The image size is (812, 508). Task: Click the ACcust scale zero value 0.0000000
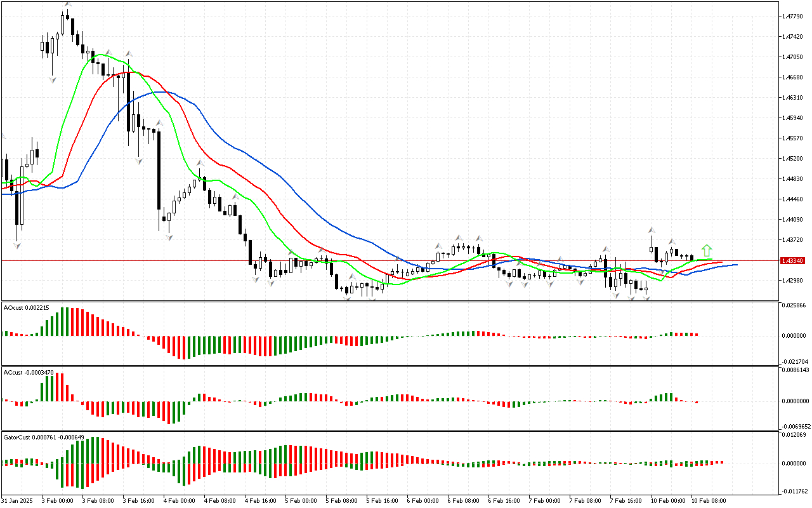[x=796, y=401]
